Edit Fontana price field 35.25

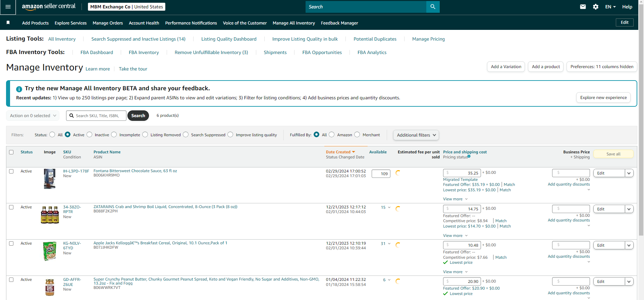click(462, 173)
